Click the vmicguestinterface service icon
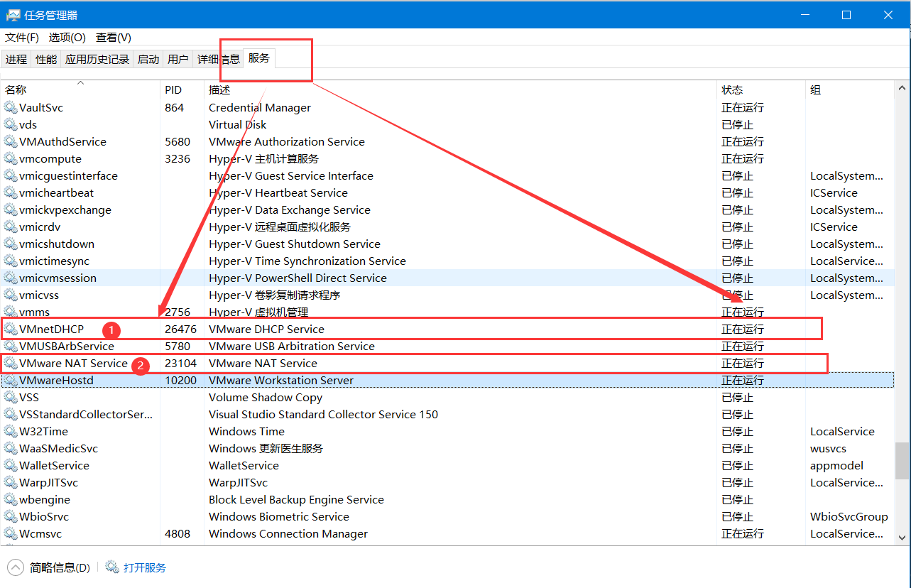911x588 pixels. pyautogui.click(x=10, y=176)
